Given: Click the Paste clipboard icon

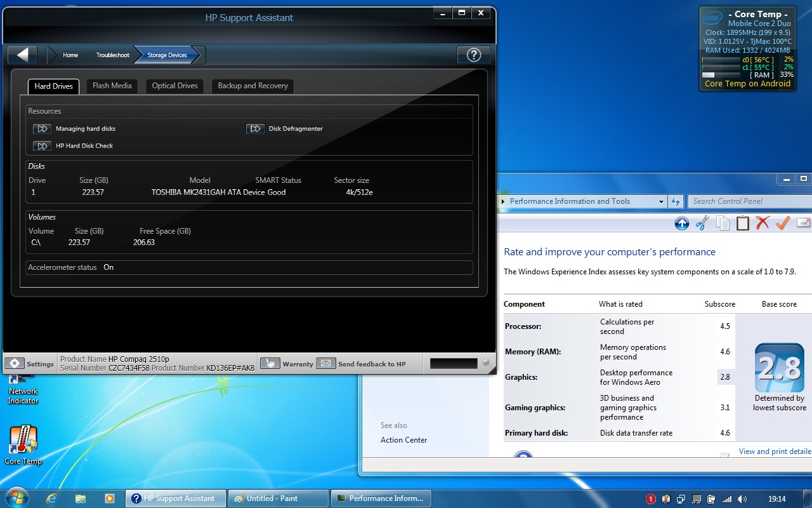Looking at the screenshot, I should (743, 223).
